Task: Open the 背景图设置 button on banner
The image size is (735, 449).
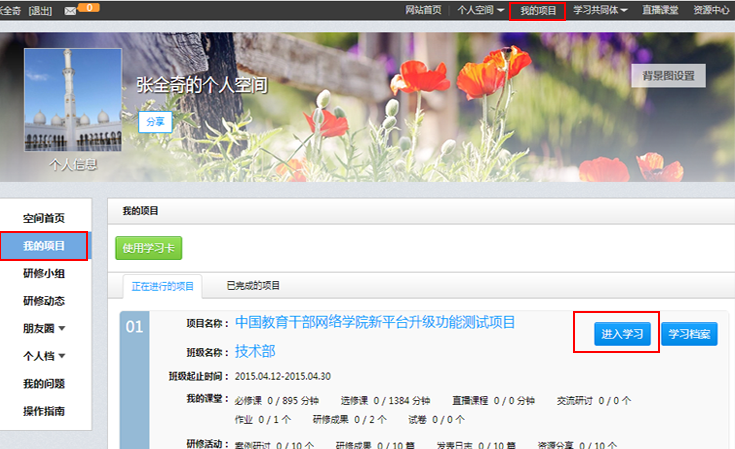Action: [x=668, y=75]
